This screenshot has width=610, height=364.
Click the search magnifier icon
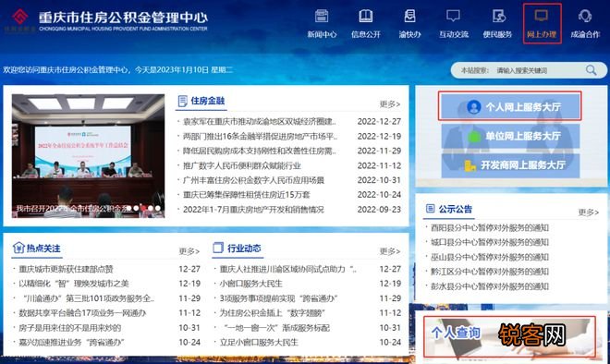click(x=591, y=70)
